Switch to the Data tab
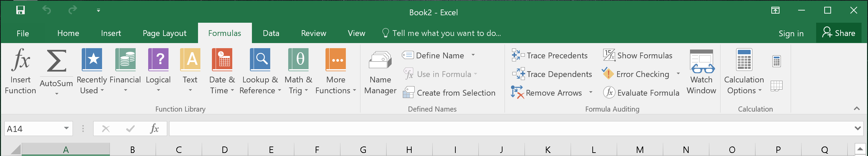 point(271,33)
